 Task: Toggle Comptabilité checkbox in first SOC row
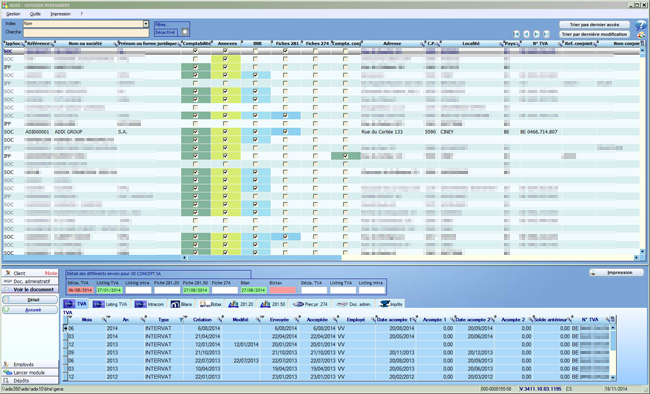pos(195,51)
